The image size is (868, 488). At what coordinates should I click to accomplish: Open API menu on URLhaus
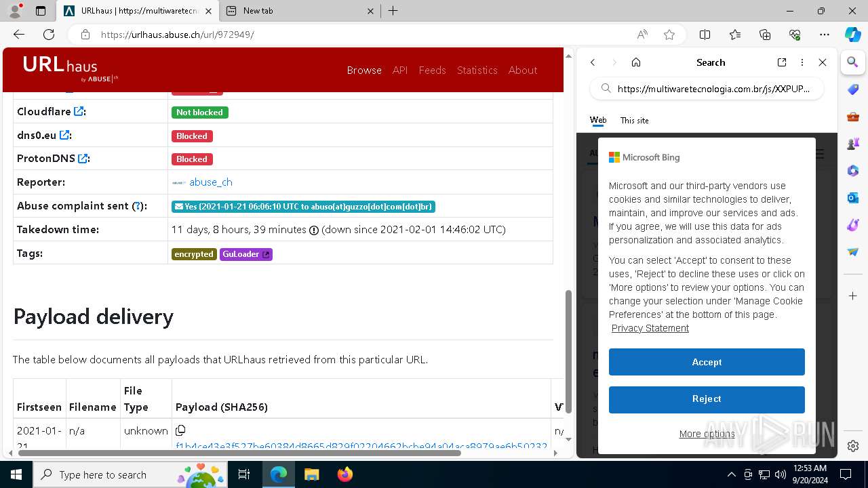pos(400,70)
